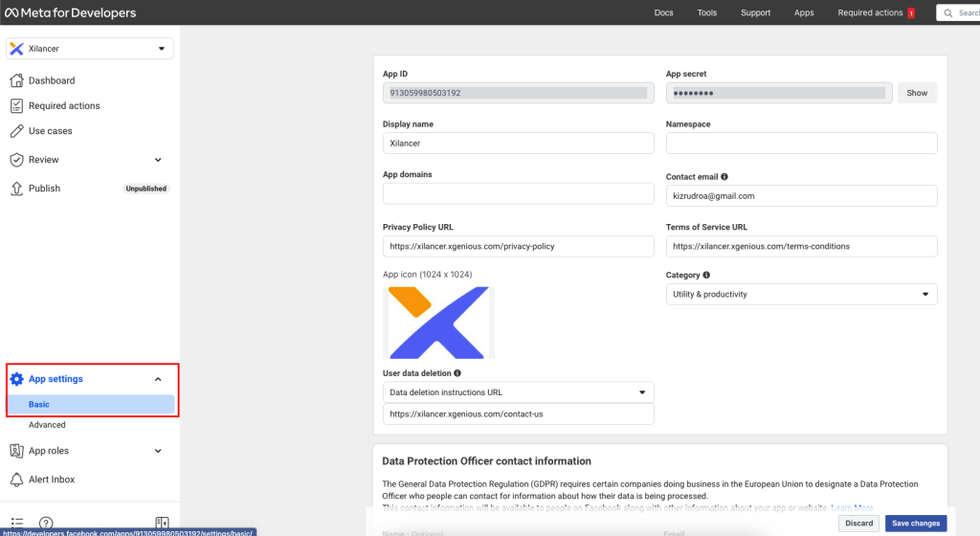Image resolution: width=980 pixels, height=536 pixels.
Task: Click the Learn More link
Action: 852,508
